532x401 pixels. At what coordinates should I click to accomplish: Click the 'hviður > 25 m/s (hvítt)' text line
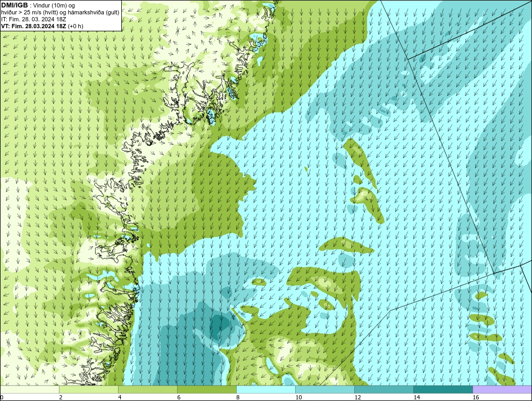pos(60,13)
